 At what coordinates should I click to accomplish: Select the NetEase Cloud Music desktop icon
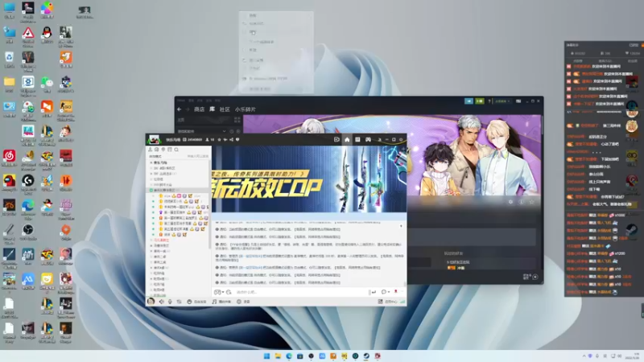coord(9,158)
